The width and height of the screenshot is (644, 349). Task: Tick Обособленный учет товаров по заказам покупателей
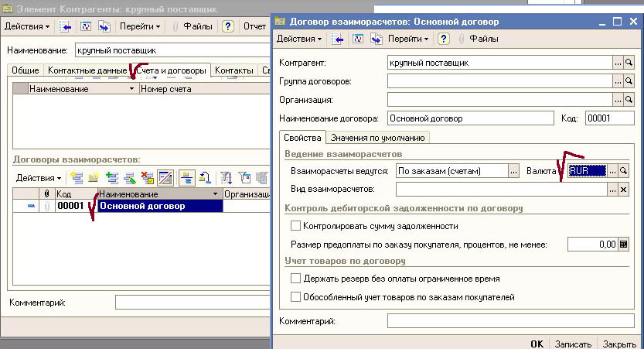click(295, 296)
